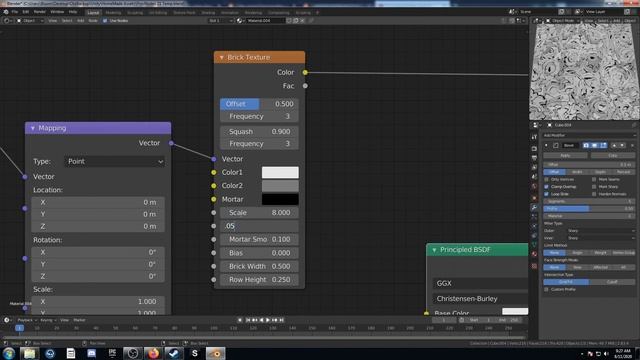Move the Bevel modifier up
The height and width of the screenshot is (360, 640).
point(614,145)
